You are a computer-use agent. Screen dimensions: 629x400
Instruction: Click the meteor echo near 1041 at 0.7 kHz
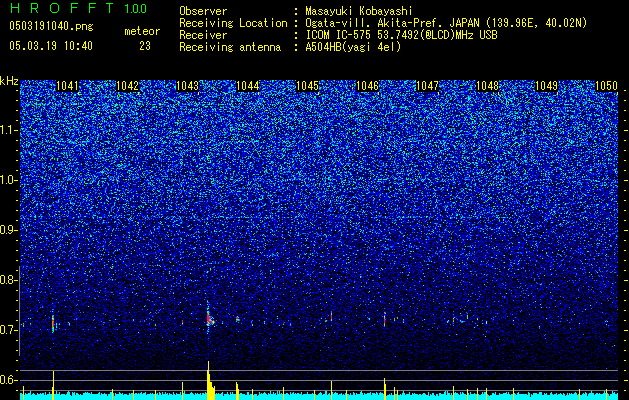(x=53, y=323)
